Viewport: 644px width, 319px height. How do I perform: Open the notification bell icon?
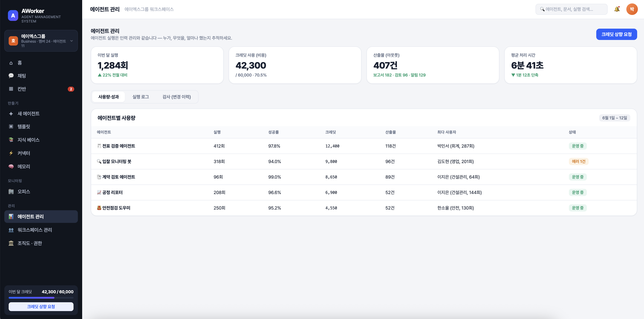point(617,9)
